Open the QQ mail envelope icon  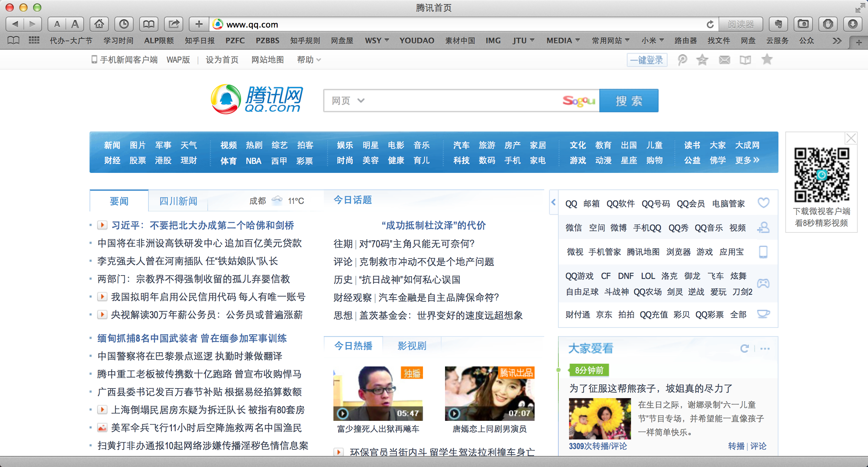pyautogui.click(x=724, y=60)
